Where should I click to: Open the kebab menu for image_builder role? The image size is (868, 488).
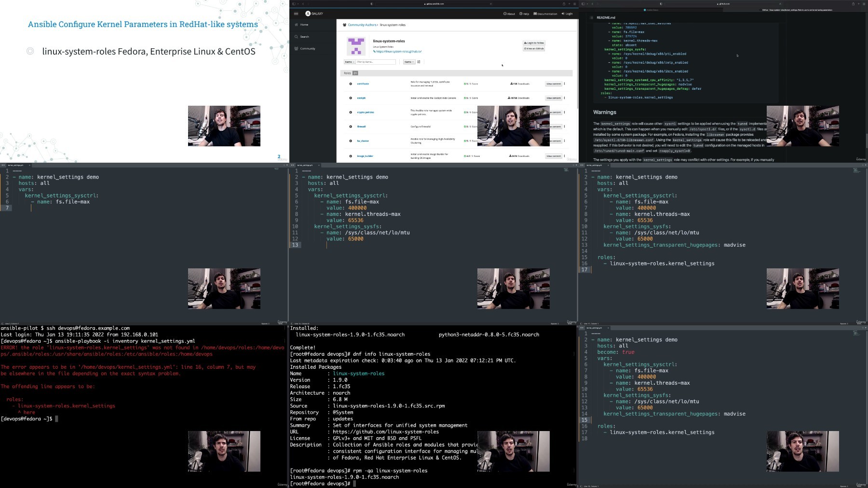(x=565, y=156)
